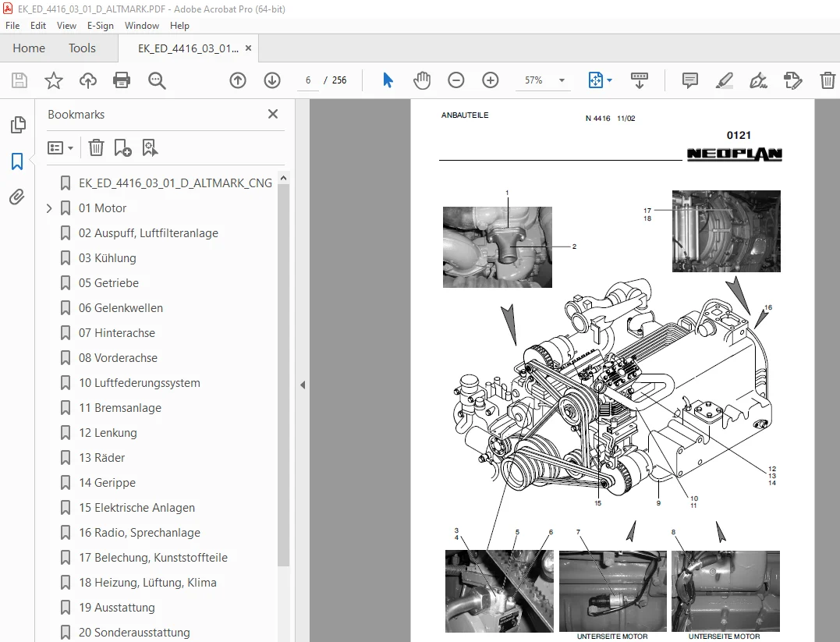Select the Highlight text tool

coord(725,80)
